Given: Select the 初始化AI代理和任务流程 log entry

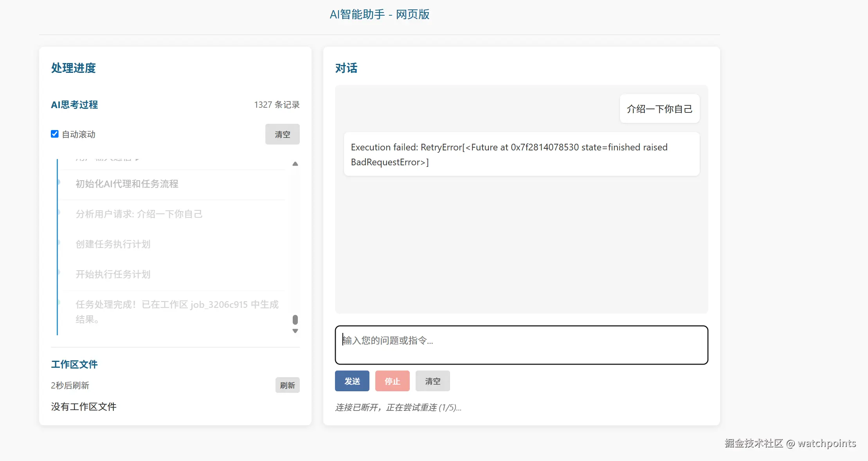Looking at the screenshot, I should [127, 184].
